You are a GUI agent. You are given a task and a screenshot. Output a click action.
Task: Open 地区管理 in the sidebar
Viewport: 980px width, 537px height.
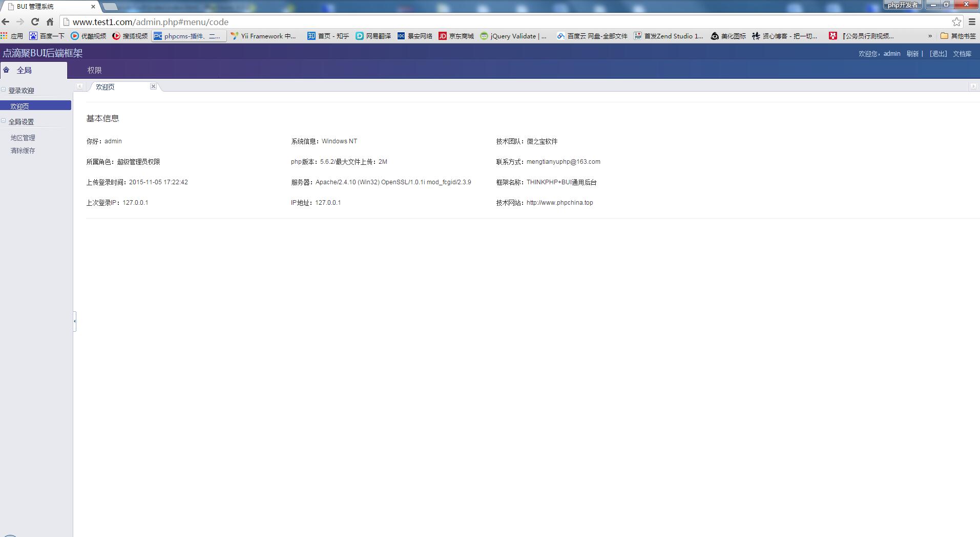[x=23, y=138]
